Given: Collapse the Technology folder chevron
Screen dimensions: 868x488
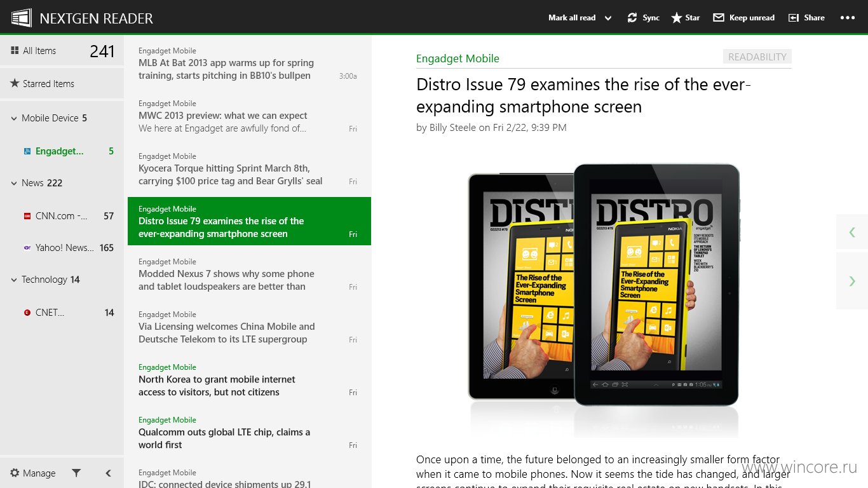Looking at the screenshot, I should point(14,280).
